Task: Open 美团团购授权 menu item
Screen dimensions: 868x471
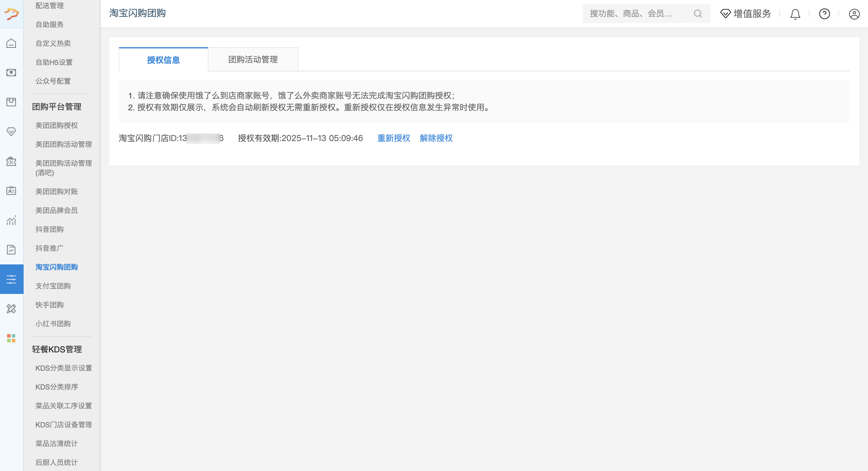Action: [x=57, y=126]
